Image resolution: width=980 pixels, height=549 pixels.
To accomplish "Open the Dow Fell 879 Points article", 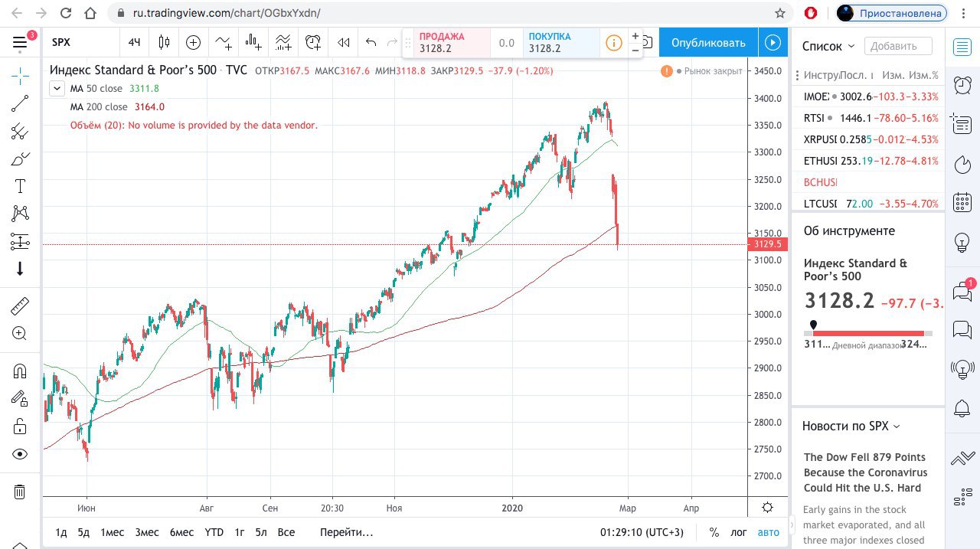I will point(865,472).
